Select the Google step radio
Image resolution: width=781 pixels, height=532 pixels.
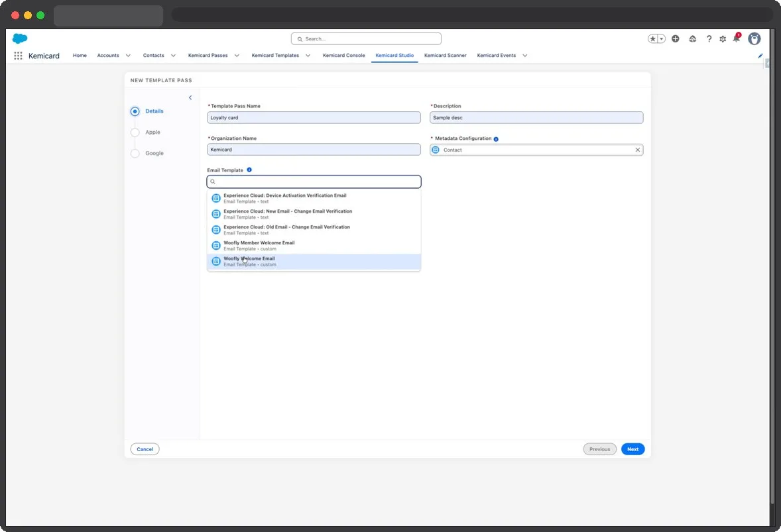click(x=135, y=153)
